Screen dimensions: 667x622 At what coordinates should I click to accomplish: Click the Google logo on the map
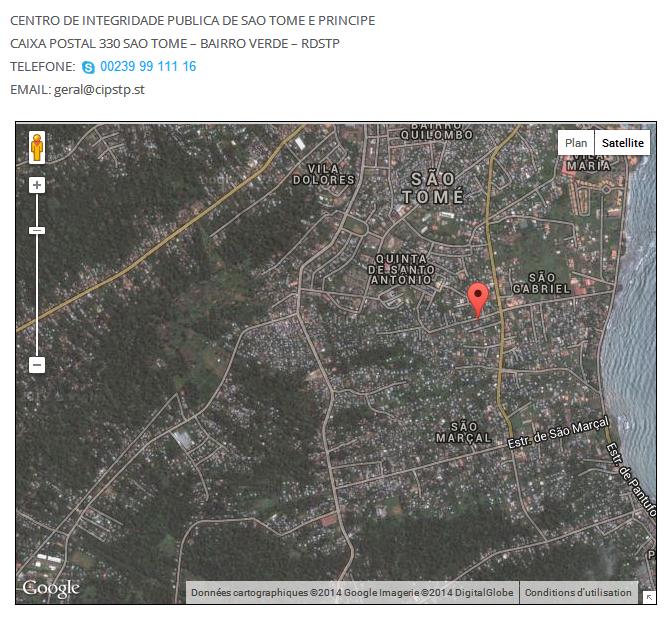tap(50, 589)
